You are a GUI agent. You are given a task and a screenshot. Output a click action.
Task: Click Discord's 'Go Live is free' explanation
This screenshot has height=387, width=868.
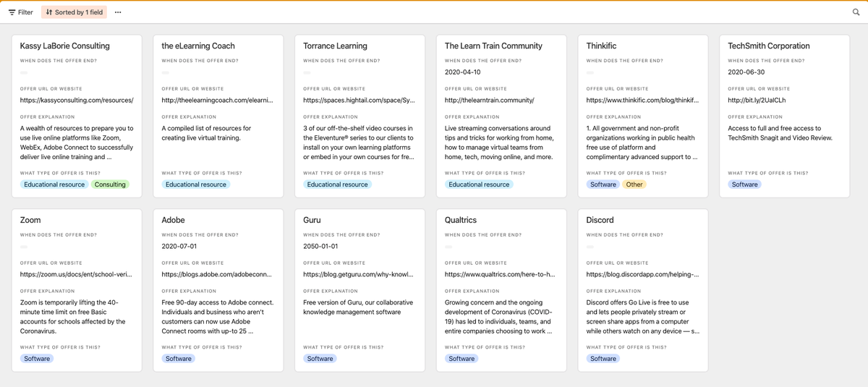pyautogui.click(x=643, y=317)
